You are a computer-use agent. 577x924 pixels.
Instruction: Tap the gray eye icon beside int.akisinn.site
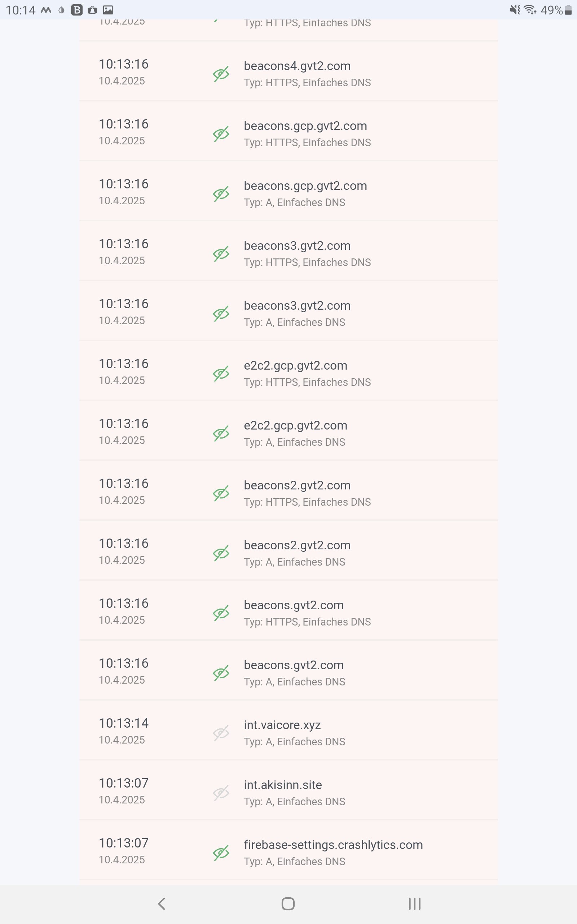(x=221, y=793)
